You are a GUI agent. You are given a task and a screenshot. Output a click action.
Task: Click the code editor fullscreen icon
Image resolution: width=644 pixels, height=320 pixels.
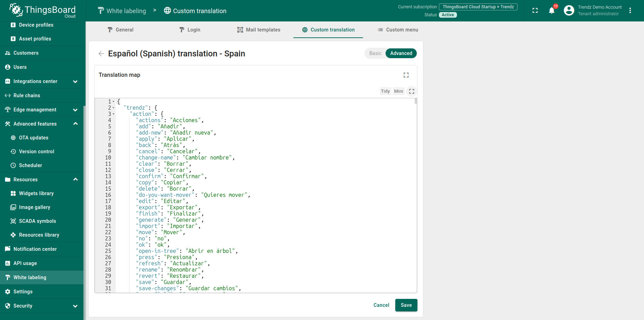(x=412, y=91)
